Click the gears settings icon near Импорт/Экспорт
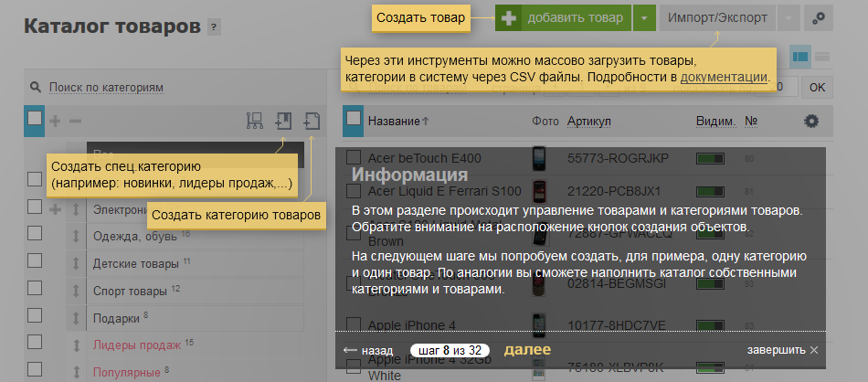Viewport: 868px width, 382px height. tap(818, 18)
